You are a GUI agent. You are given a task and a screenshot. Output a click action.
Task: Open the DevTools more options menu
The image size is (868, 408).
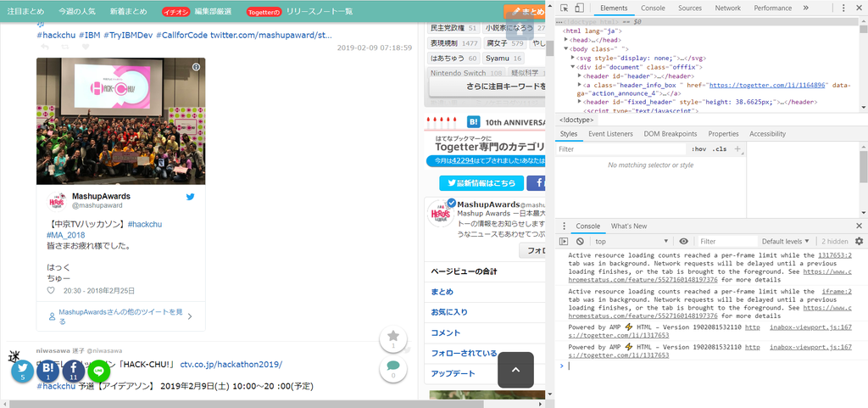coord(843,8)
